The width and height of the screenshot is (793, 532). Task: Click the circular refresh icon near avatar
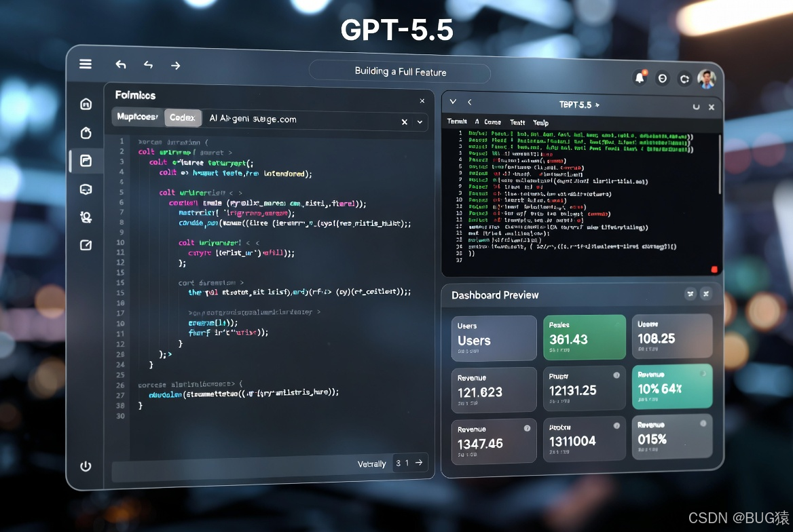[684, 79]
